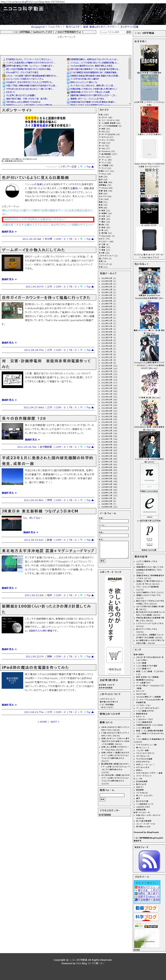Click the Googleカスタム検索 input field
The height and width of the screenshot is (980, 166).
click(112, 32)
